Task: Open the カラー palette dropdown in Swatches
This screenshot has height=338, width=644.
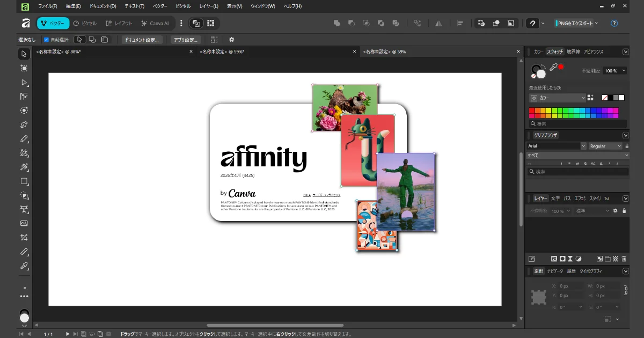Action: pos(558,98)
